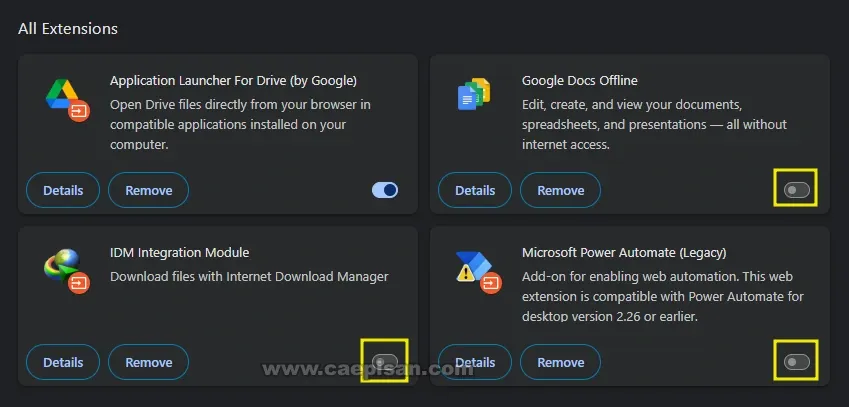
Task: Click the Microsoft Power Automate extension icon
Action: (x=478, y=272)
